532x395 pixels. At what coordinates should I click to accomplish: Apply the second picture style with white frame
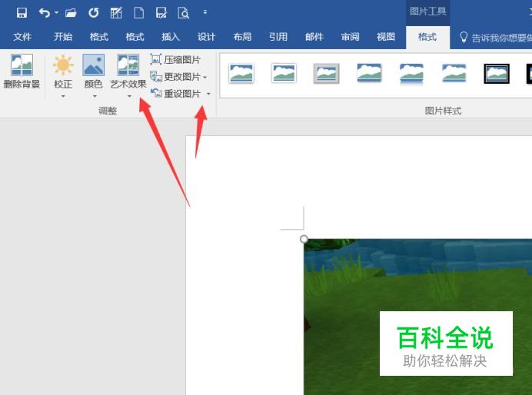pyautogui.click(x=284, y=73)
